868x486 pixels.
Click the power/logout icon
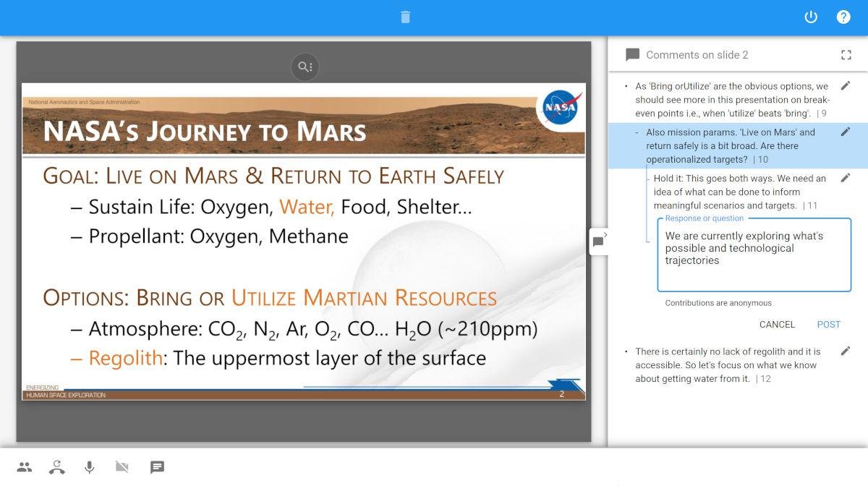[811, 17]
